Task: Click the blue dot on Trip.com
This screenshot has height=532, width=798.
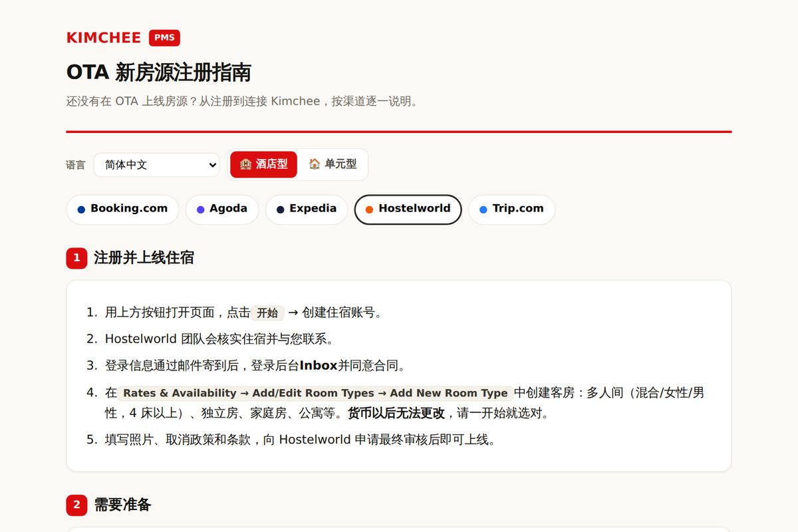Action: pos(483,209)
